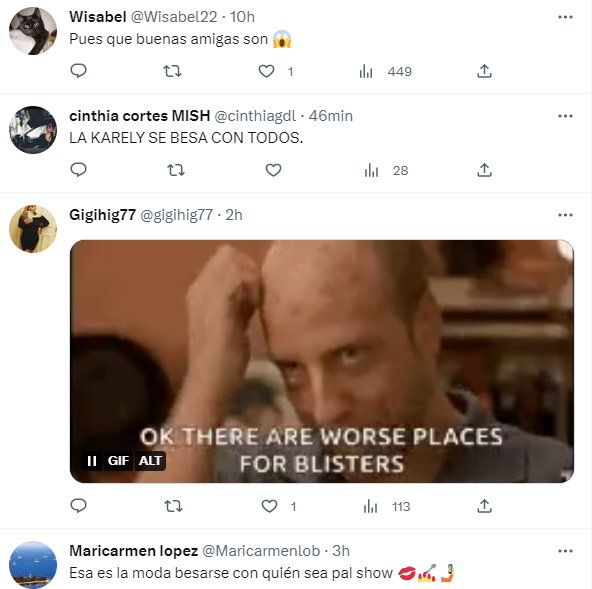Share Wisabel's tweet
This screenshot has width=592, height=589.
pos(484,71)
